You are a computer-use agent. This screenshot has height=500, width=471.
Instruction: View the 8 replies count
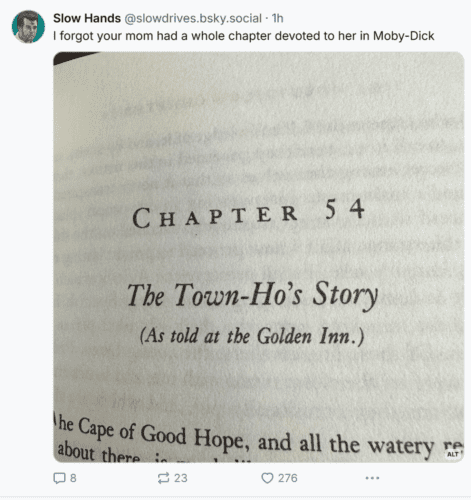pos(73,478)
